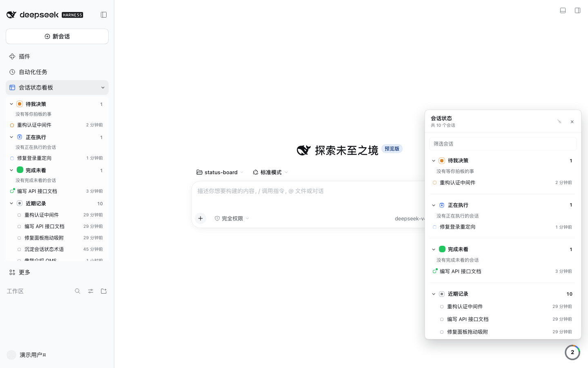588x368 pixels.
Task: Dock the 会话状态 floating panel with the arrow icon
Action: click(559, 121)
